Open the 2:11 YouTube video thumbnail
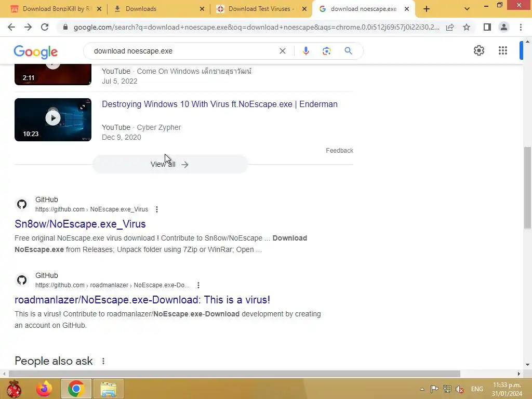The height and width of the screenshot is (399, 532). (53, 74)
